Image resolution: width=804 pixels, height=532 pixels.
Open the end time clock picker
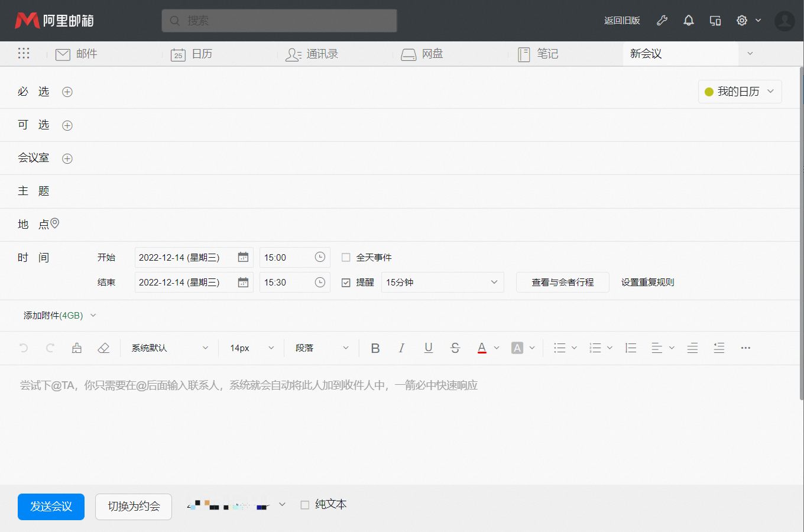click(x=320, y=283)
